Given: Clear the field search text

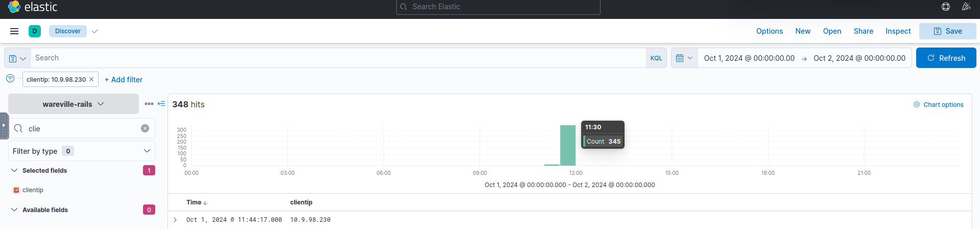Looking at the screenshot, I should (x=145, y=128).
